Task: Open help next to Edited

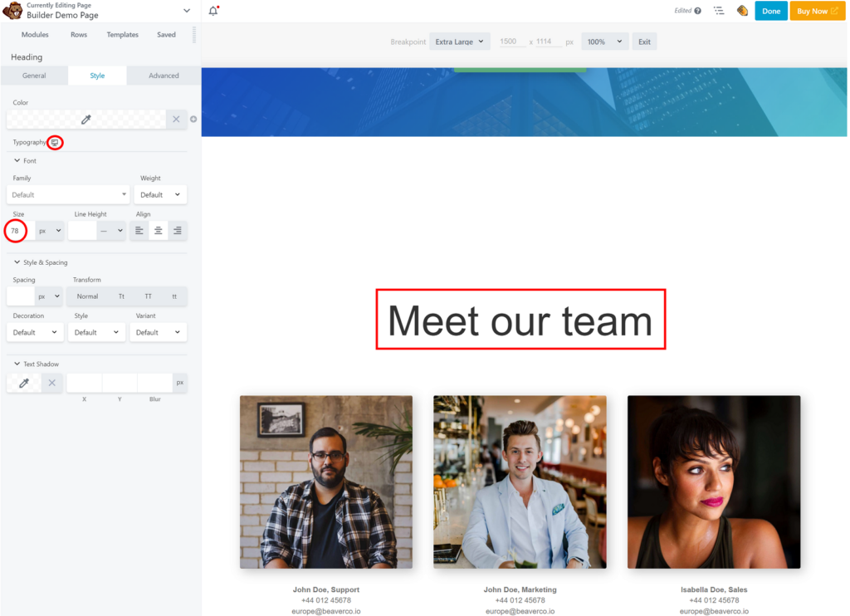Action: click(x=697, y=11)
